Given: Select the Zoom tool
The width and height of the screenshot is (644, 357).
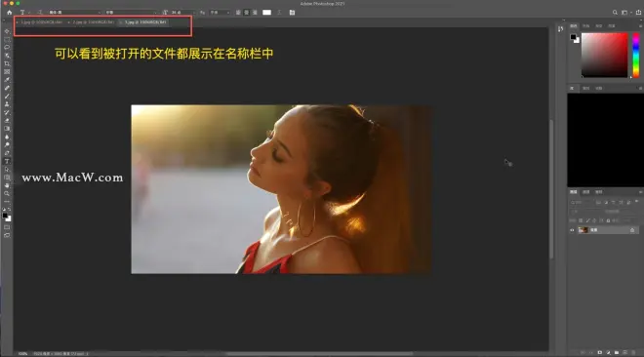Looking at the screenshot, I should click(x=7, y=194).
